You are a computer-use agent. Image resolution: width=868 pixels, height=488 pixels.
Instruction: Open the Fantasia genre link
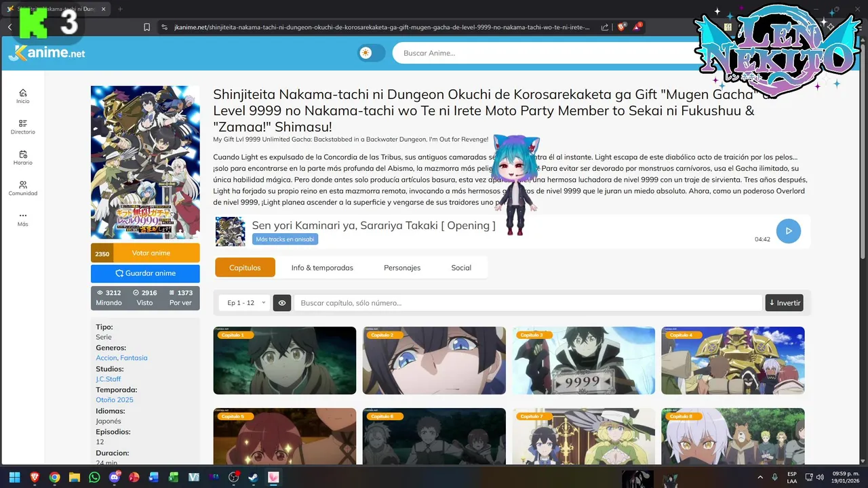134,358
